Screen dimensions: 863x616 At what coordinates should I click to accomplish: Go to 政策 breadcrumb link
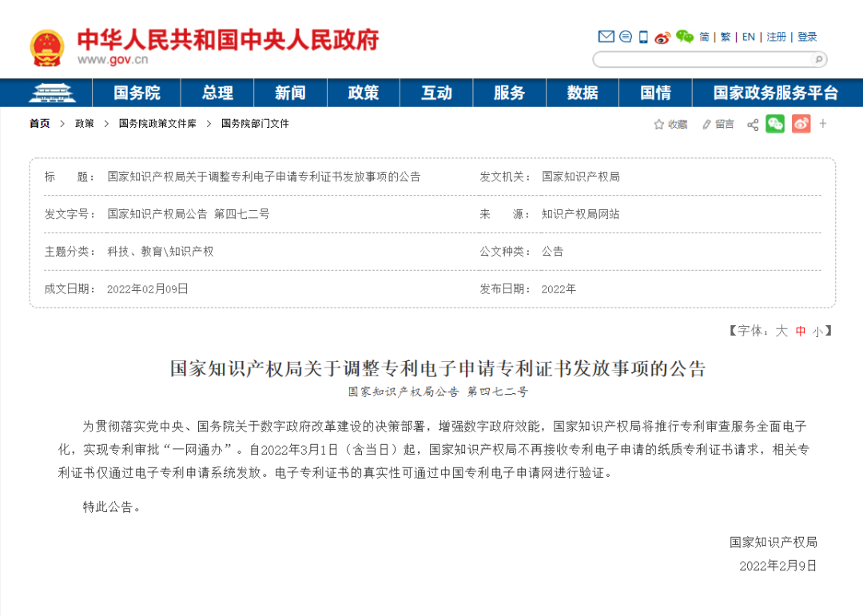coord(84,124)
